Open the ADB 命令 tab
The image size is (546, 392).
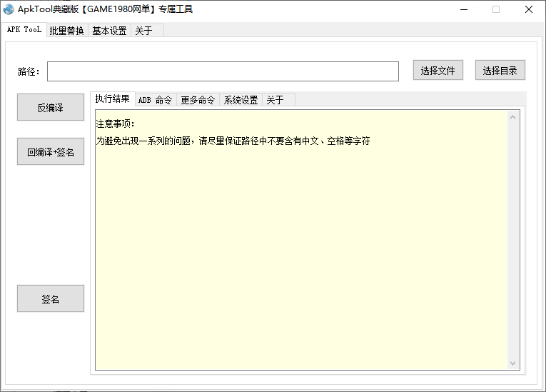pos(155,100)
